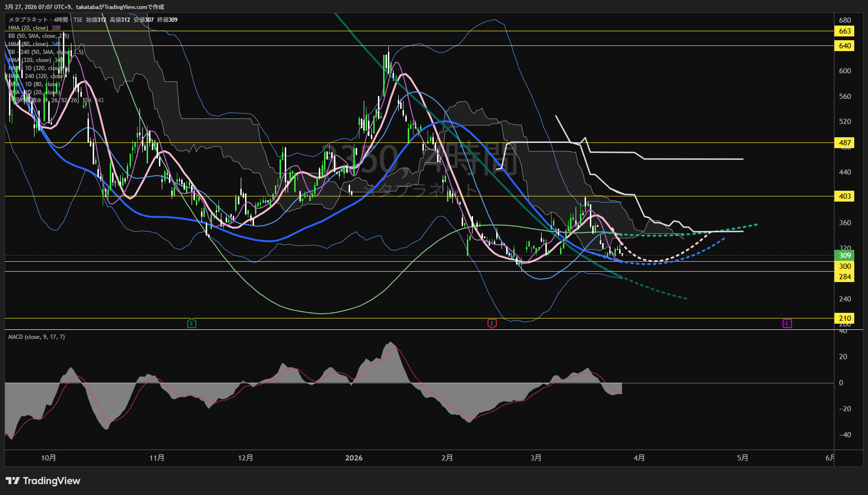Click the 3月 label on the time axis

tap(536, 458)
